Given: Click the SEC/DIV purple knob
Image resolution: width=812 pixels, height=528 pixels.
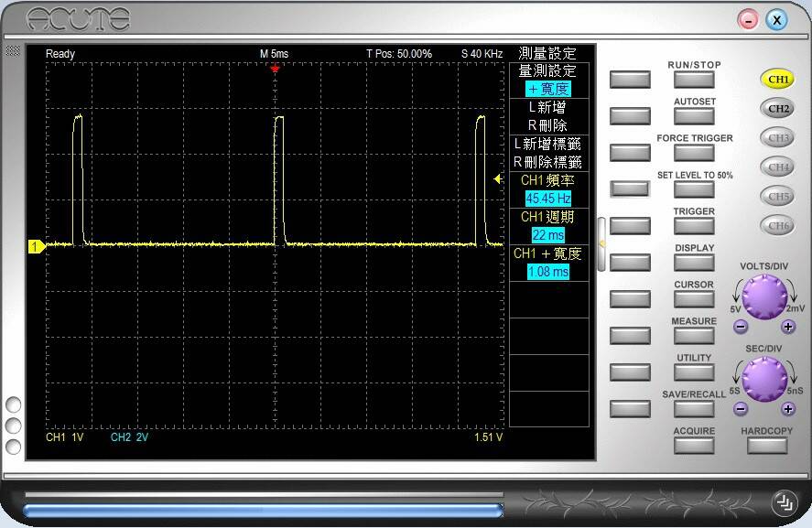Looking at the screenshot, I should pos(765,379).
